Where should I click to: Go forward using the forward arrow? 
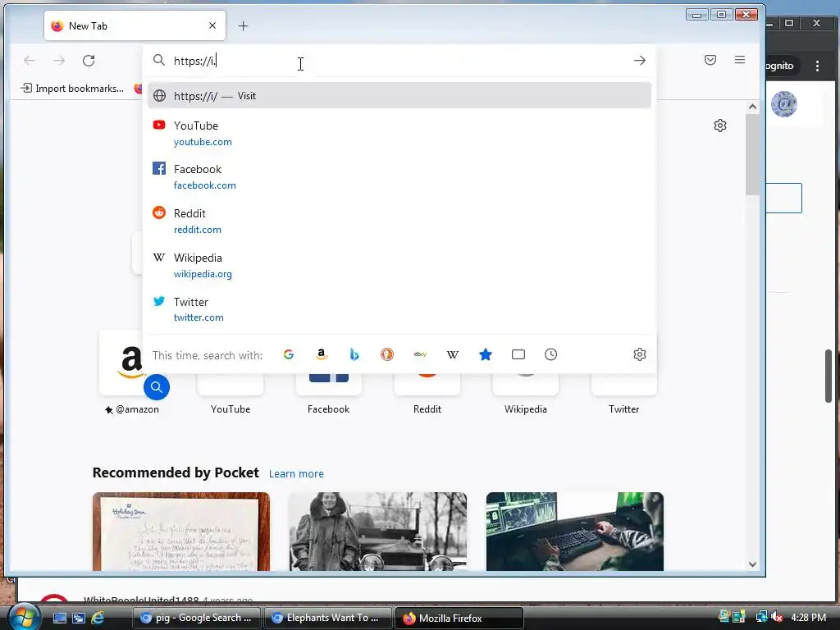59,61
